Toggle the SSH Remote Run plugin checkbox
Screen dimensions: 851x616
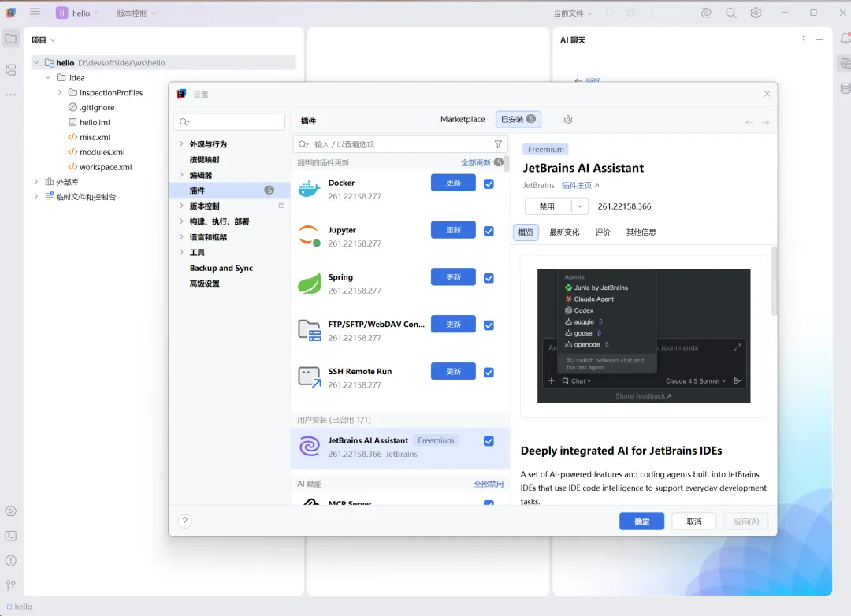(x=489, y=373)
